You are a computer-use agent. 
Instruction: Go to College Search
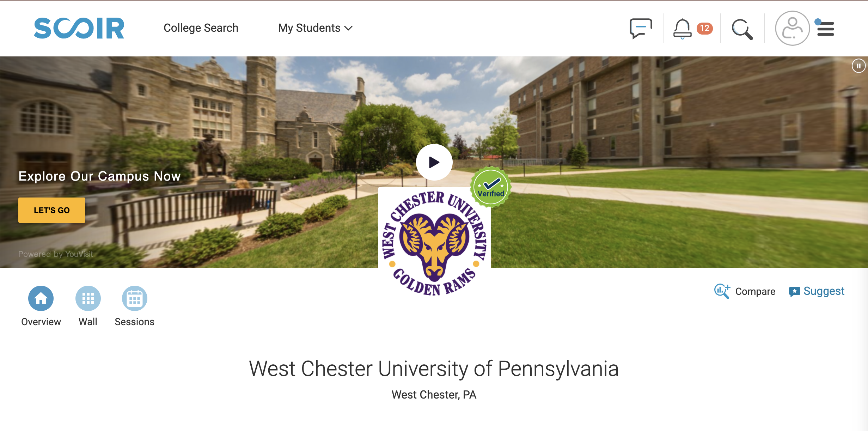[201, 28]
